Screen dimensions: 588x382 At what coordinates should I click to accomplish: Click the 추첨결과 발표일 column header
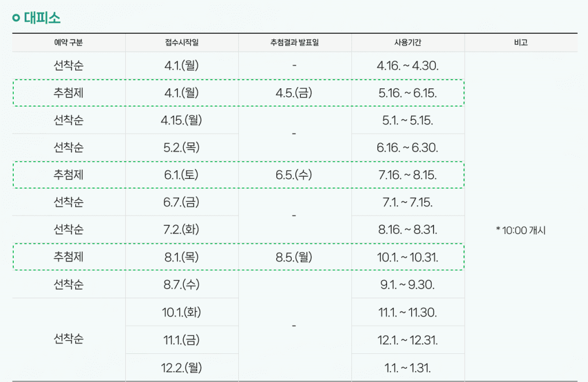click(294, 42)
